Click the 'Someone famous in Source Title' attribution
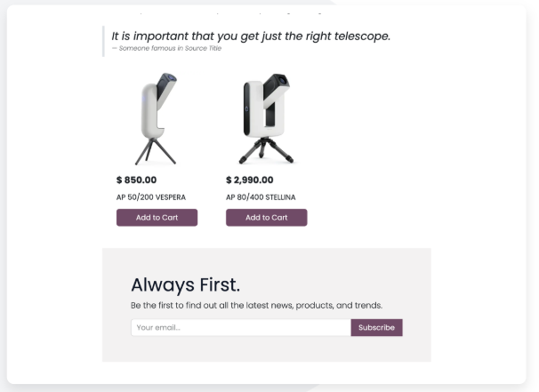The image size is (539, 392). pos(166,49)
